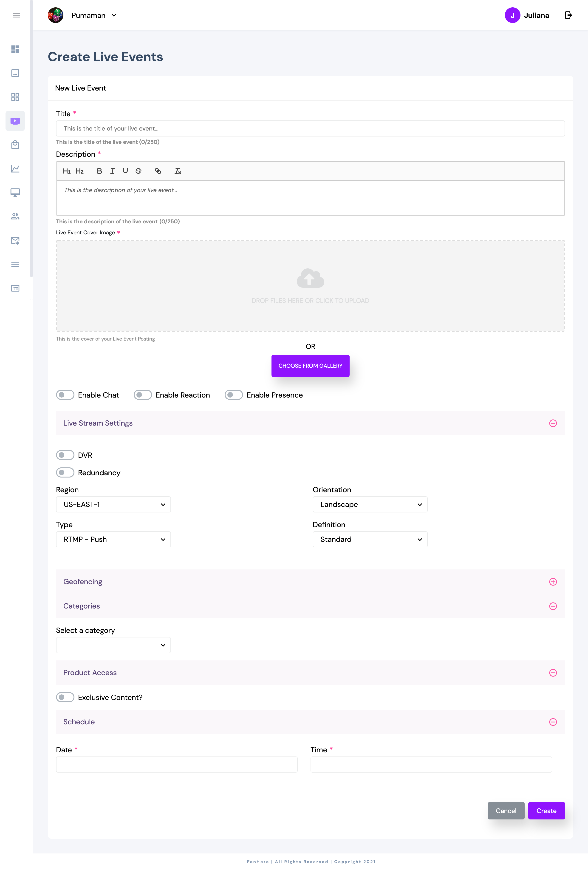Open the analytics chart icon in sidebar
The image size is (588, 870).
click(x=15, y=168)
